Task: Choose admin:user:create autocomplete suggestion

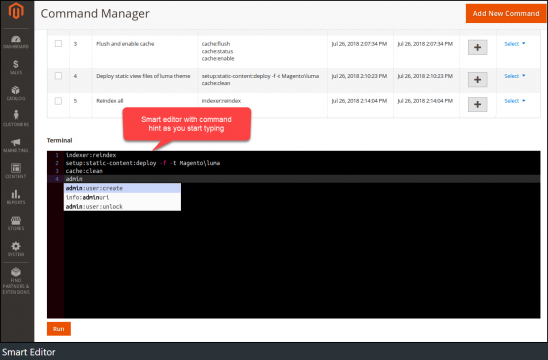Action: 122,188
